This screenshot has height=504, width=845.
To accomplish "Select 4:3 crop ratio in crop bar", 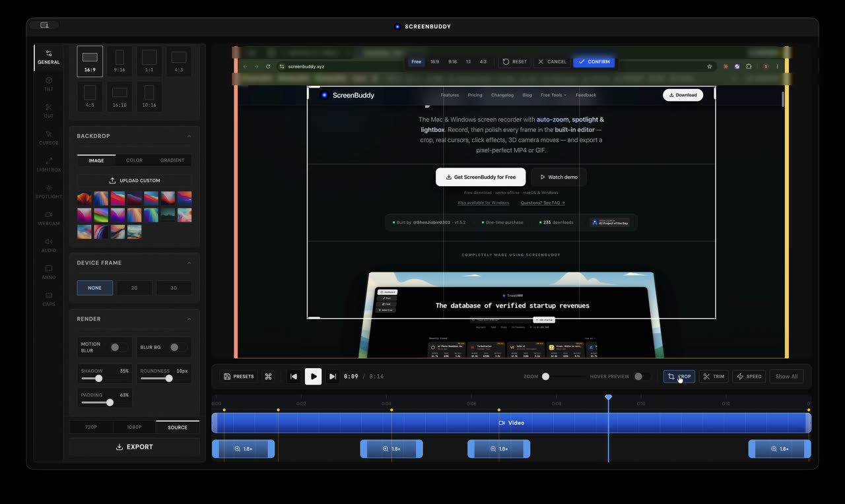I will pos(483,61).
